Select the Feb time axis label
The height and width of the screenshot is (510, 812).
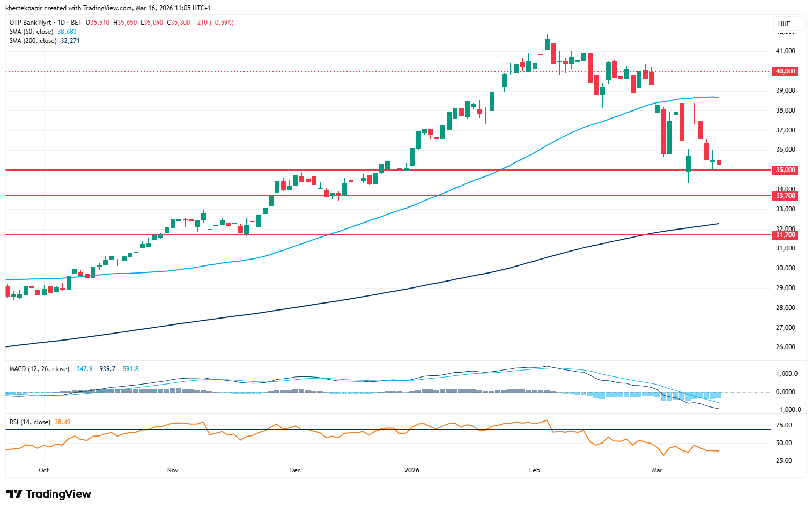click(x=534, y=470)
